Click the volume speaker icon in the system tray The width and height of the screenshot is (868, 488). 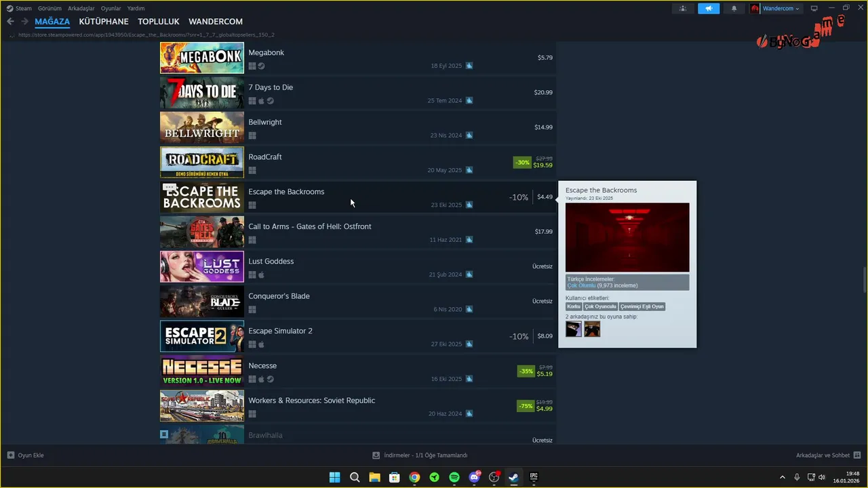pyautogui.click(x=822, y=477)
